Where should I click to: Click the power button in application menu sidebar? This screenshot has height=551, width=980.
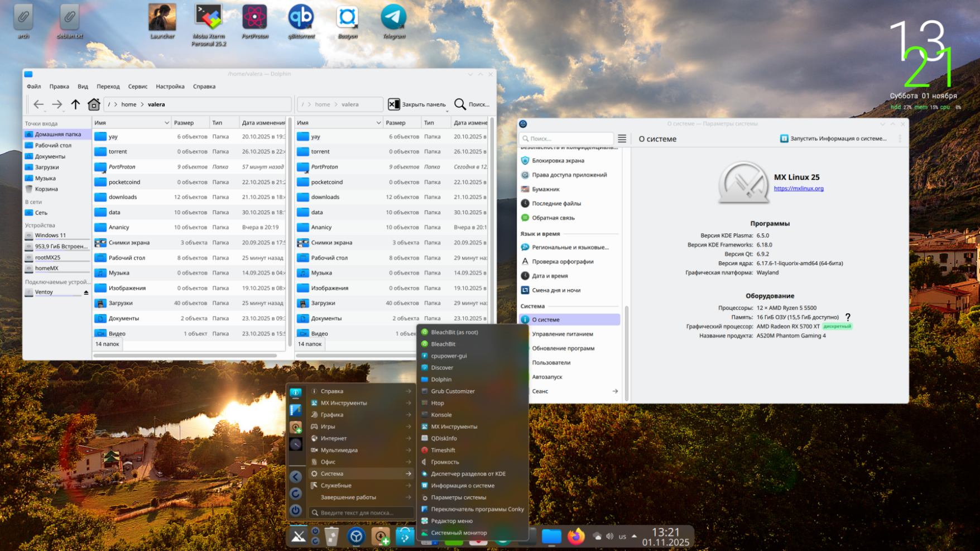[x=296, y=510]
